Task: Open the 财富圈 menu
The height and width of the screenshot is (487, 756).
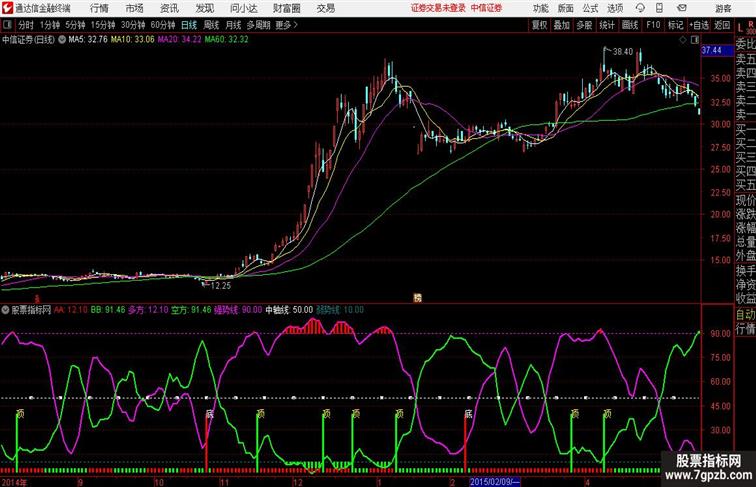Action: 287,8
